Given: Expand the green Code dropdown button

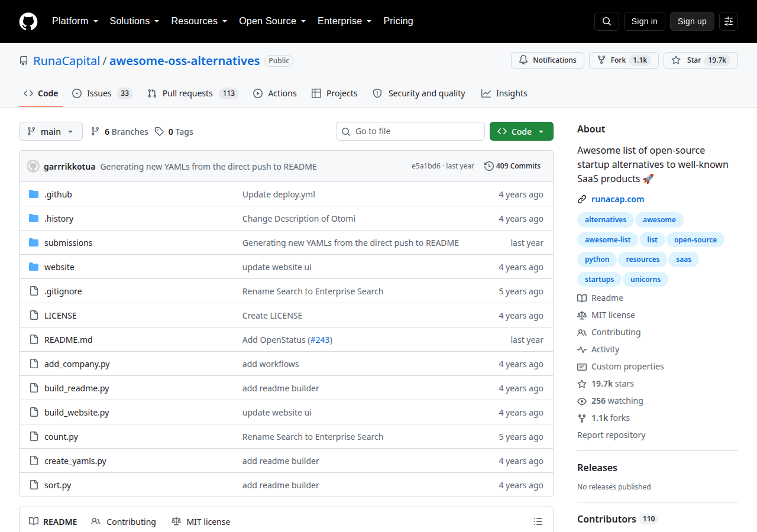Looking at the screenshot, I should [x=522, y=131].
